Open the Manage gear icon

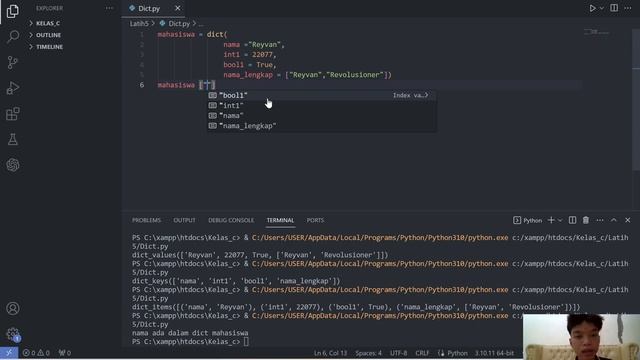click(x=13, y=334)
